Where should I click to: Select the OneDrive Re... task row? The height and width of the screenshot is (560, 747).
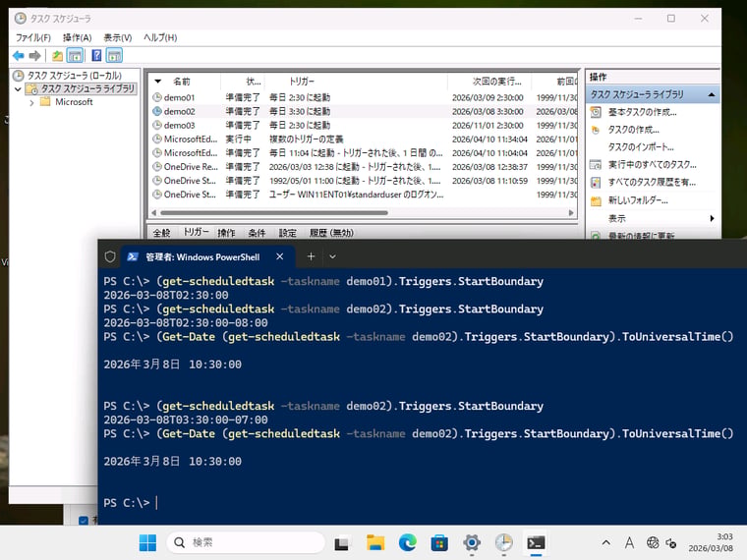(x=364, y=167)
